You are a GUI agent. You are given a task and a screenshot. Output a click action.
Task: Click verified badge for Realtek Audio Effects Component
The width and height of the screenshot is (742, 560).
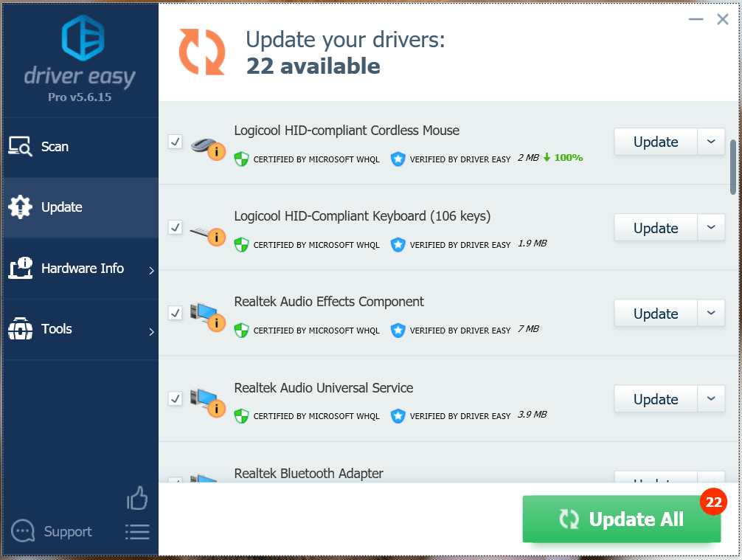click(x=398, y=331)
